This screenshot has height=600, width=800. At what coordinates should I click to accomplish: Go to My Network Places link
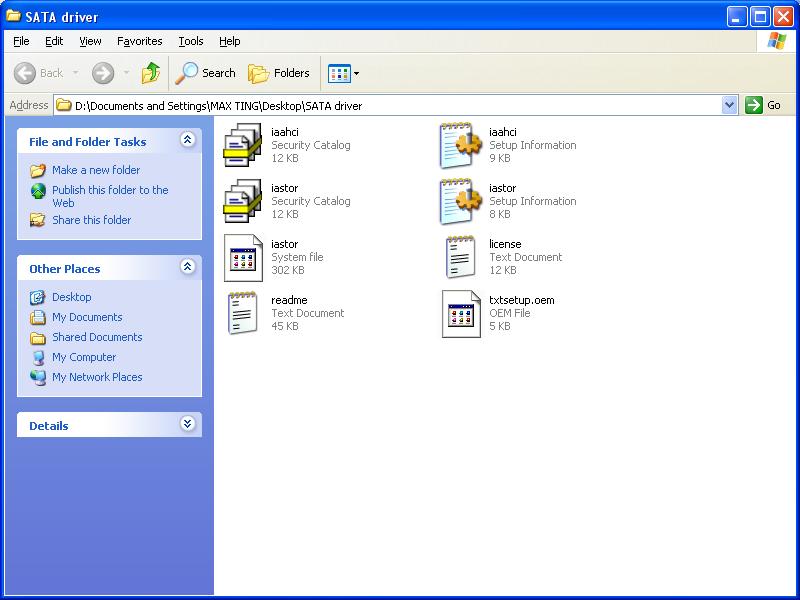97,377
